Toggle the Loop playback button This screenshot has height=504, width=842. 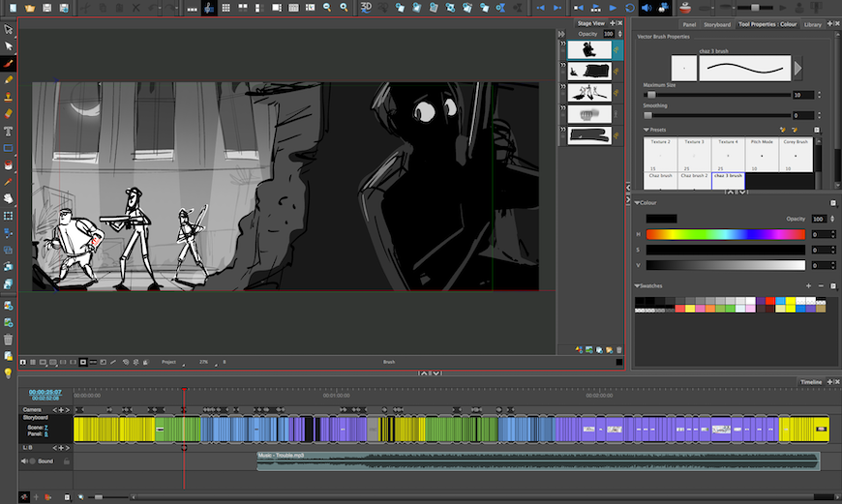point(630,8)
